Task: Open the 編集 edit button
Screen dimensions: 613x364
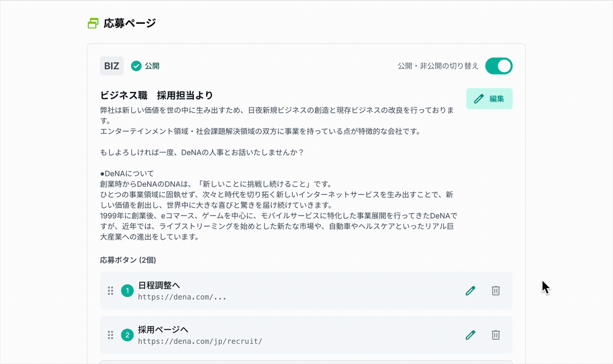Action: coord(489,98)
